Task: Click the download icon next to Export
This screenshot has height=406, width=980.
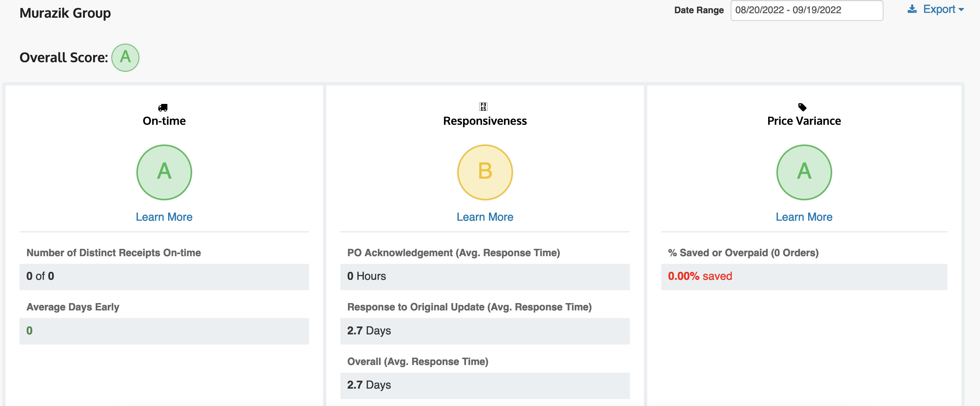Action: 912,9
